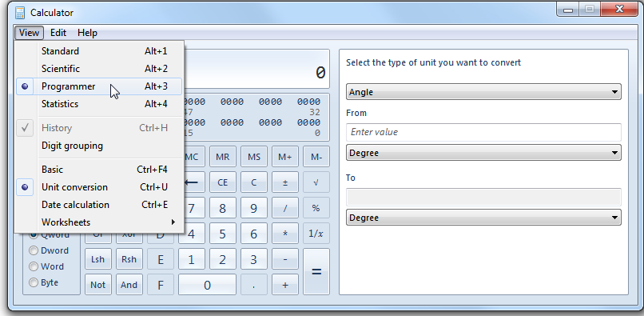Screen dimensions: 644x316
Task: Click the minus button
Action: [285, 259]
